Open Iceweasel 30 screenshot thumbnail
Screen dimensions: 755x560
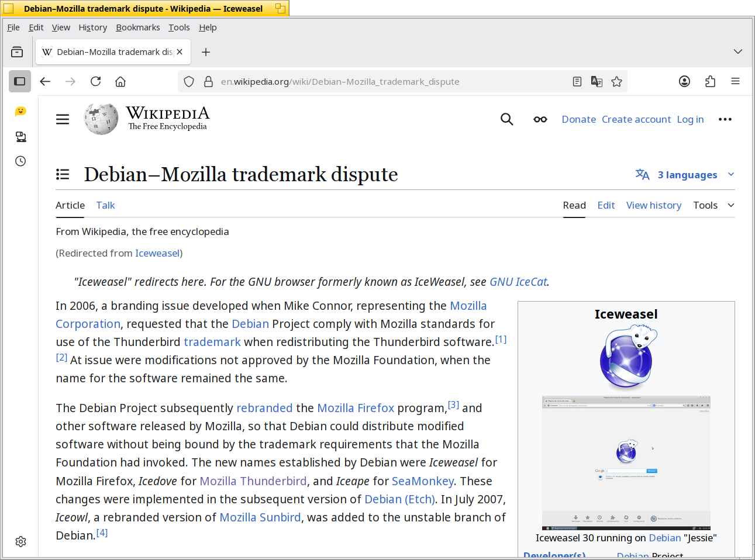click(x=626, y=463)
